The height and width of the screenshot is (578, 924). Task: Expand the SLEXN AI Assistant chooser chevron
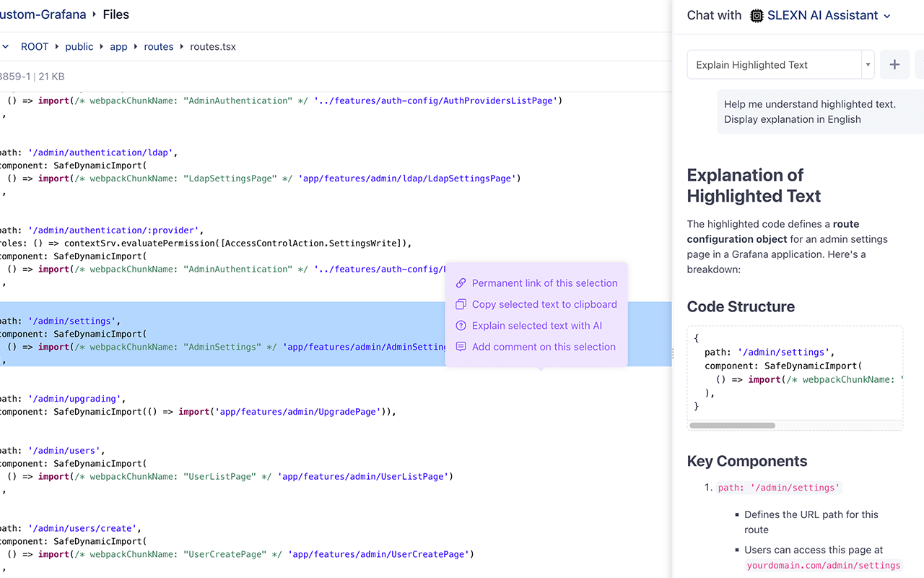[x=887, y=16]
